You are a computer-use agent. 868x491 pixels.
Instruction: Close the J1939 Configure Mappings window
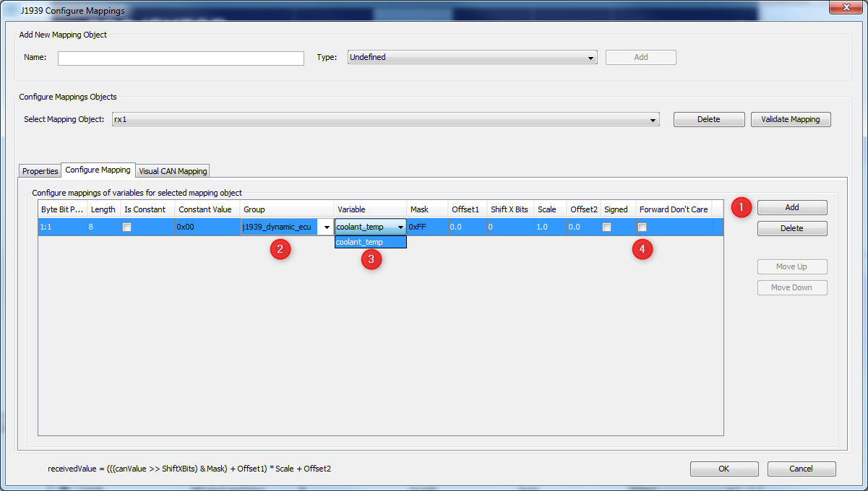tap(845, 7)
